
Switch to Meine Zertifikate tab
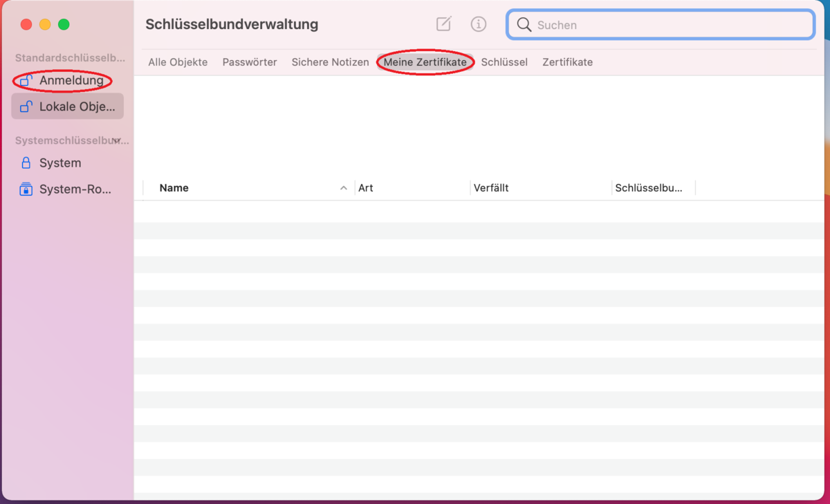click(x=425, y=62)
